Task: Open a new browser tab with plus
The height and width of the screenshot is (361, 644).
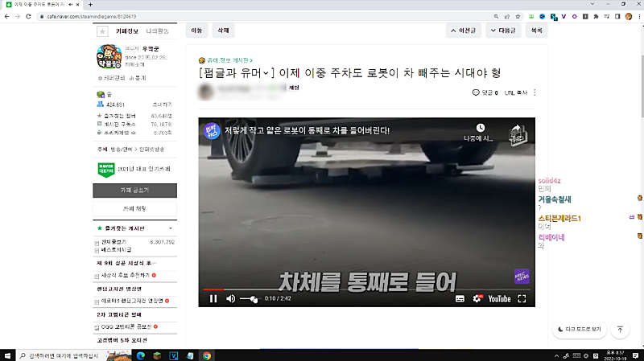Action: point(90,5)
